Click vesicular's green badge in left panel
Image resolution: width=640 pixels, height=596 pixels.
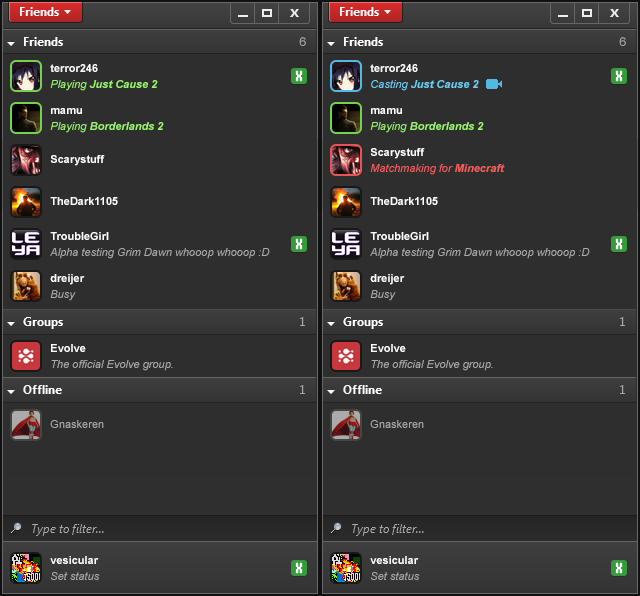(299, 568)
